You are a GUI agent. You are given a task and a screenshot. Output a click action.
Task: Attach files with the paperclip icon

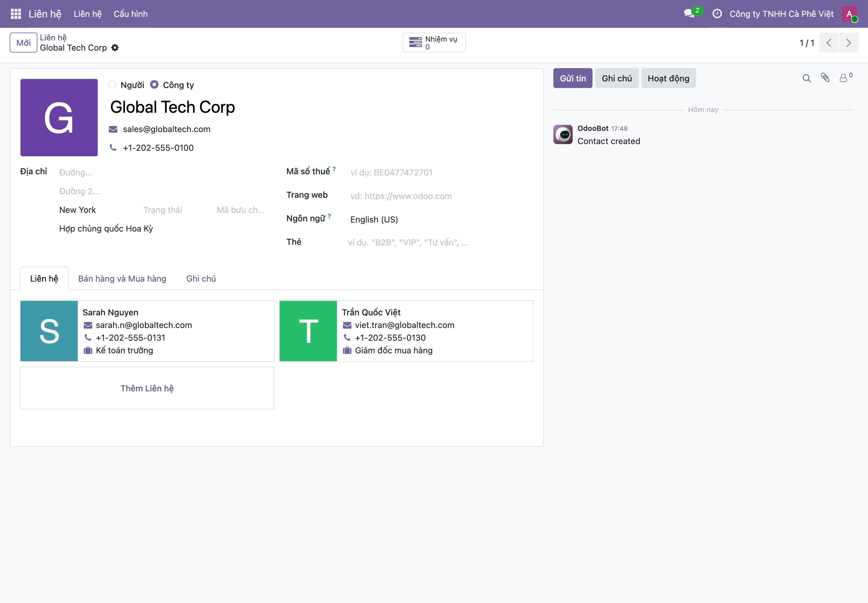click(825, 78)
